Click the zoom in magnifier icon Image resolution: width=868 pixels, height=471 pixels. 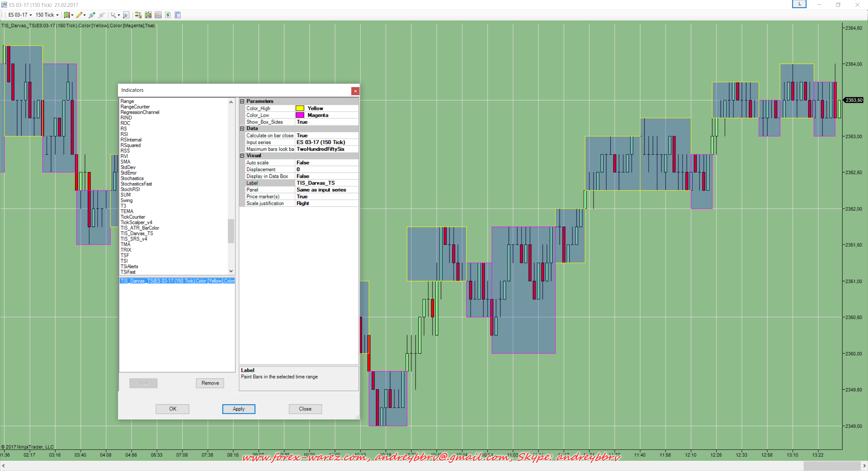(92, 15)
